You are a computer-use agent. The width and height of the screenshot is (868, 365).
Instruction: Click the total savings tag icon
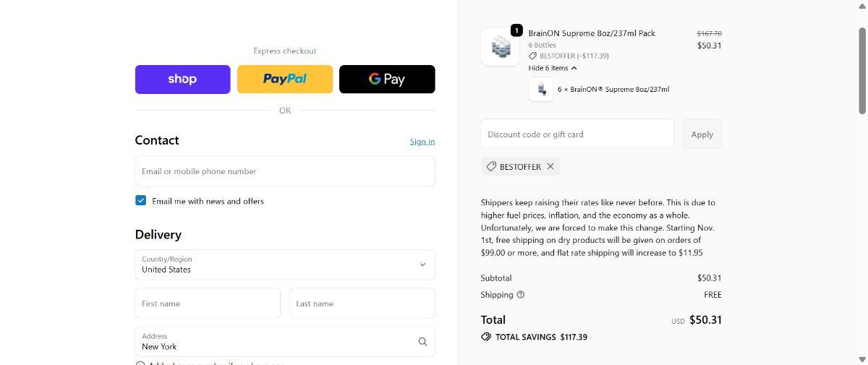click(x=486, y=337)
